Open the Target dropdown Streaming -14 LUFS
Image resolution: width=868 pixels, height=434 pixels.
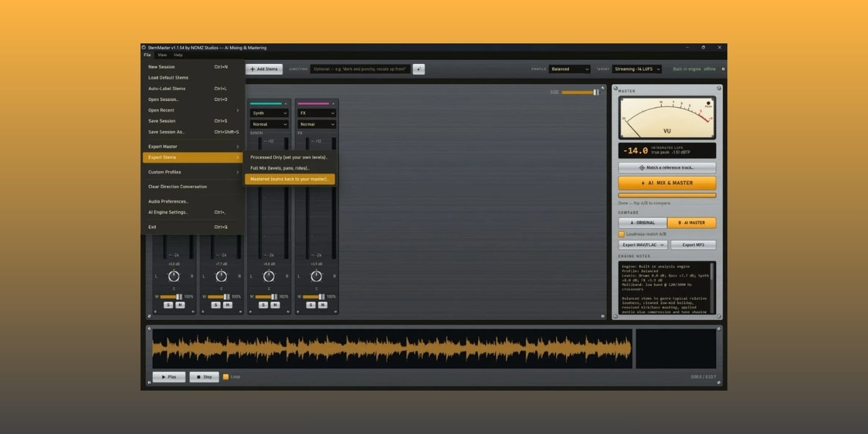pyautogui.click(x=637, y=69)
